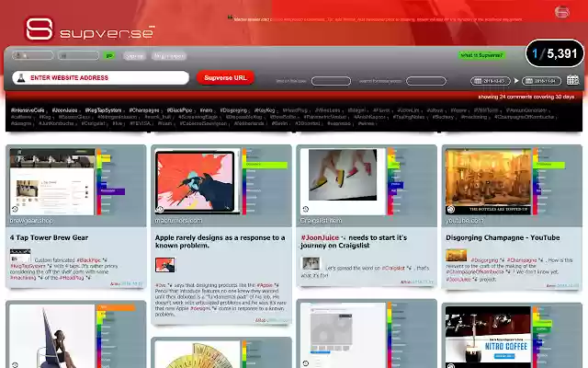Click the avatar beside the Craigslist comment
Screen dimensions: 588x368
point(311,263)
